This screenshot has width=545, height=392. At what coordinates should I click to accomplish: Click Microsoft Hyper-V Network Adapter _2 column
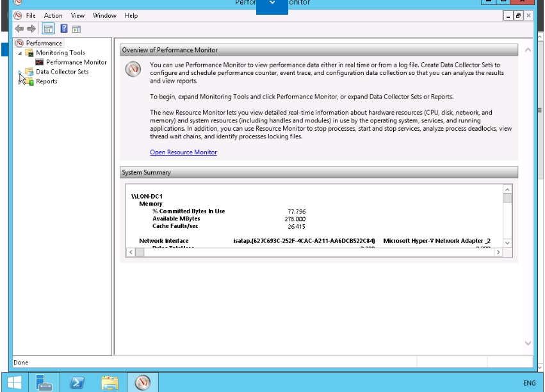click(x=437, y=241)
